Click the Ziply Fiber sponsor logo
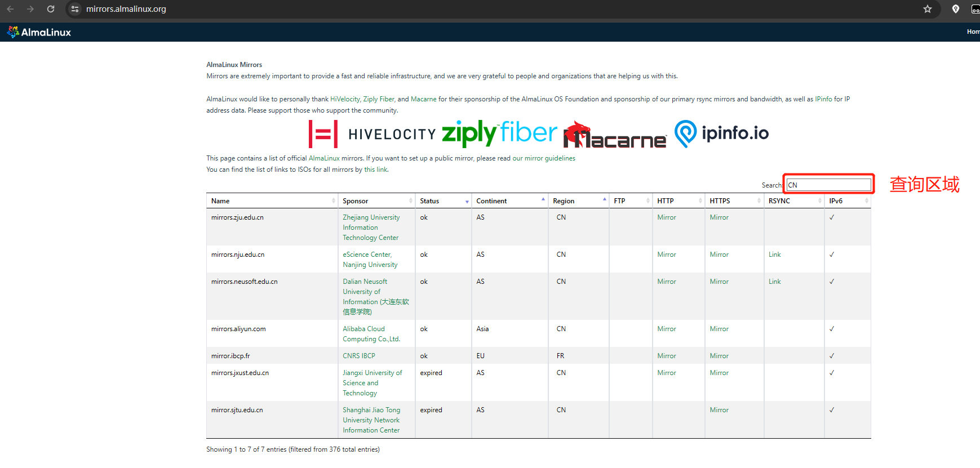 500,133
